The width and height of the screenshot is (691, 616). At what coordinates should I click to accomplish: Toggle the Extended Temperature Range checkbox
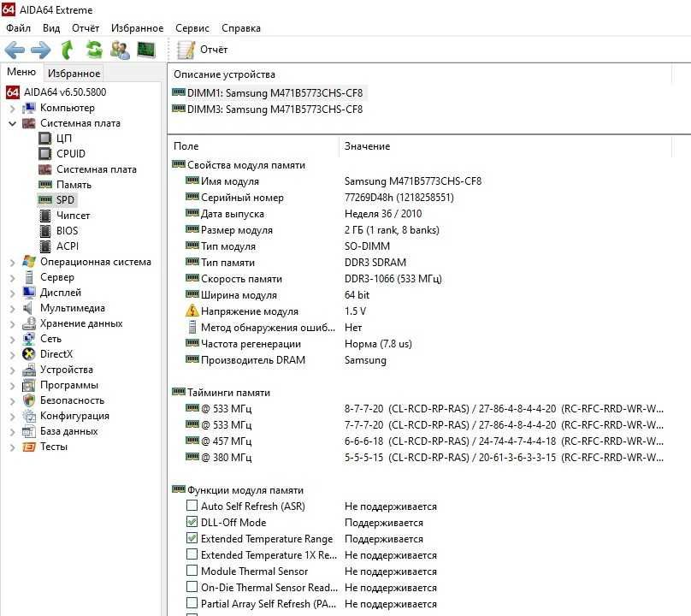coord(192,537)
